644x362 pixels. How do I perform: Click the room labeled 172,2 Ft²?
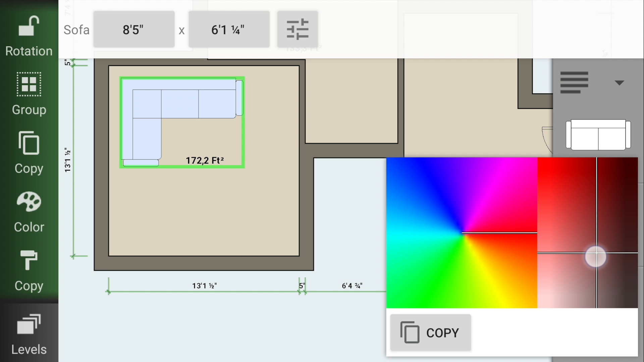point(205,160)
